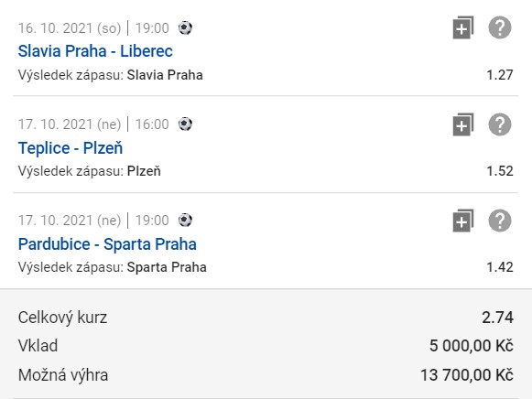532x399 pixels.
Task: Click football icon in Pardubice match row
Action: point(185,220)
